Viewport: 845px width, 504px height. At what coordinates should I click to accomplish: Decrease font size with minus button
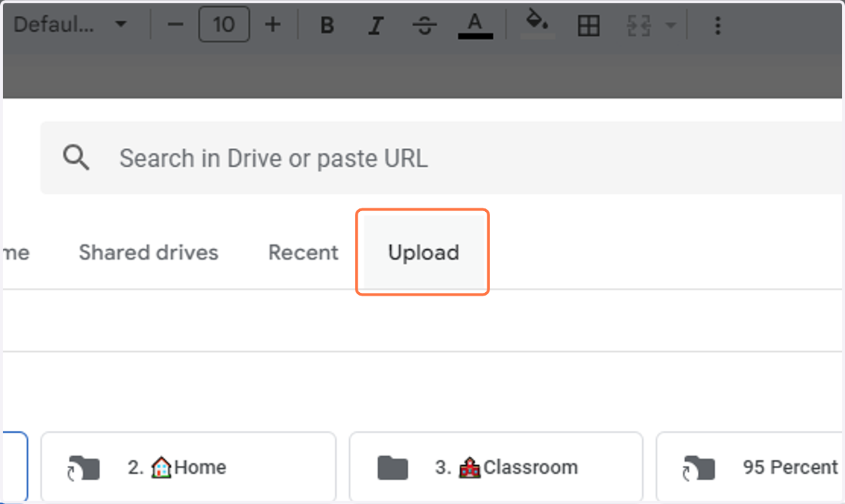click(x=176, y=25)
